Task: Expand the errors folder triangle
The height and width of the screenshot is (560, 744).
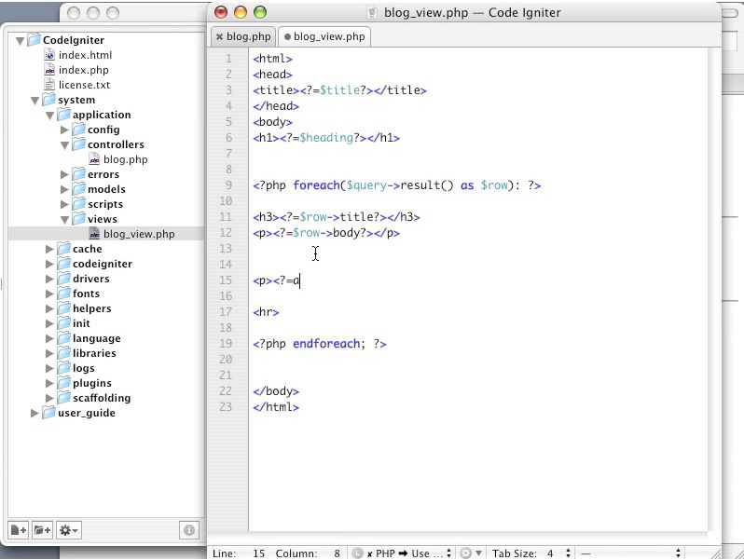Action: (x=65, y=174)
